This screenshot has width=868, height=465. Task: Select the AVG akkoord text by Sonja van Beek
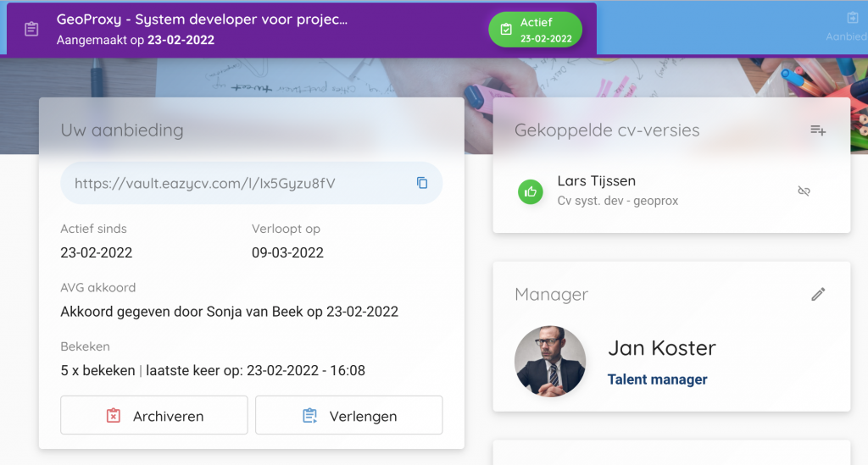(x=229, y=312)
